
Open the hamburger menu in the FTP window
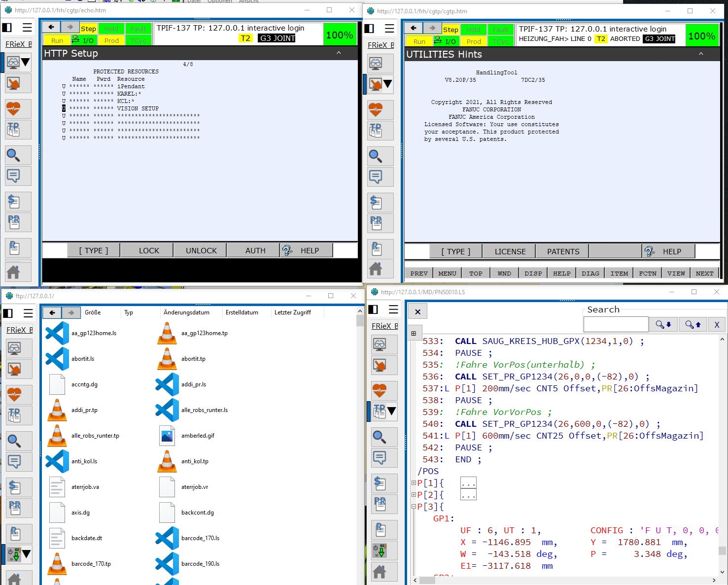pyautogui.click(x=28, y=313)
